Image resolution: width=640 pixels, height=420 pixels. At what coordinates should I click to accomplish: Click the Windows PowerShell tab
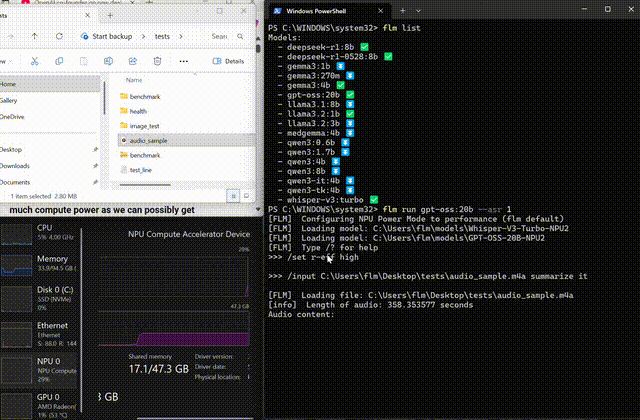click(x=329, y=11)
